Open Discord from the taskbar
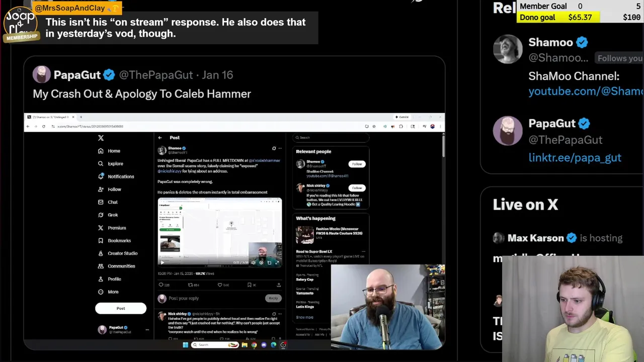This screenshot has height=362, width=644. point(264,345)
